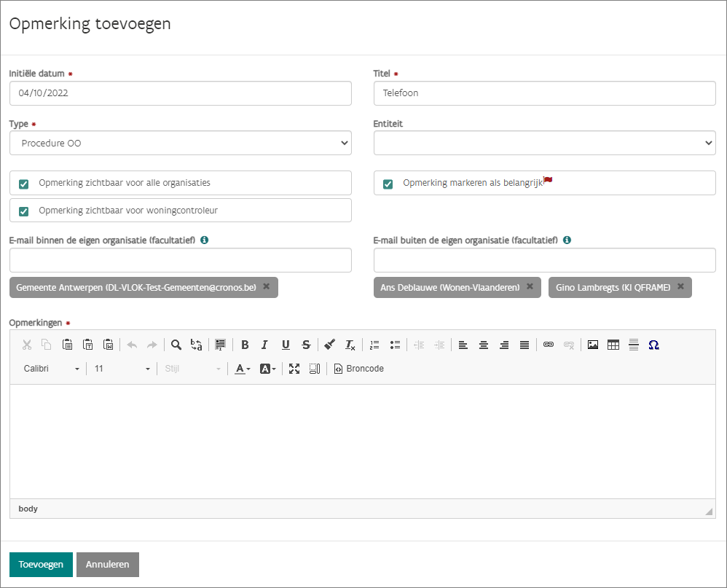This screenshot has width=727, height=588.
Task: Open the Type dropdown showing Procedure OO
Action: [x=181, y=144]
